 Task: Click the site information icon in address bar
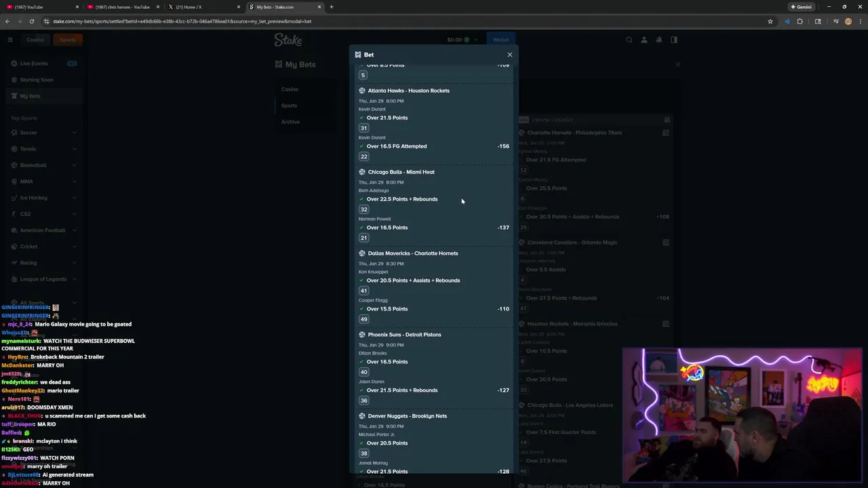46,21
